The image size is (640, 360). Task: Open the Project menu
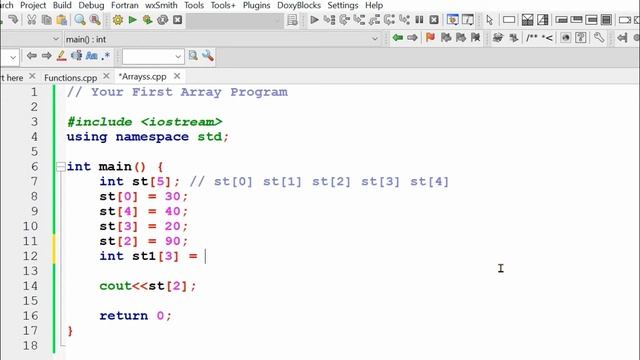coord(33,5)
